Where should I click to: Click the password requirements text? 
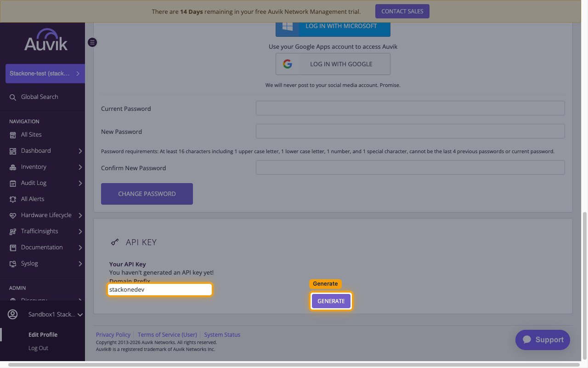coord(328,151)
